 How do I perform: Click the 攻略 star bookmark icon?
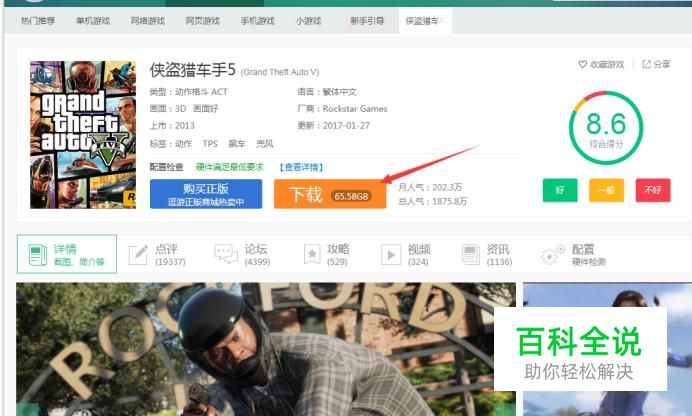(312, 255)
